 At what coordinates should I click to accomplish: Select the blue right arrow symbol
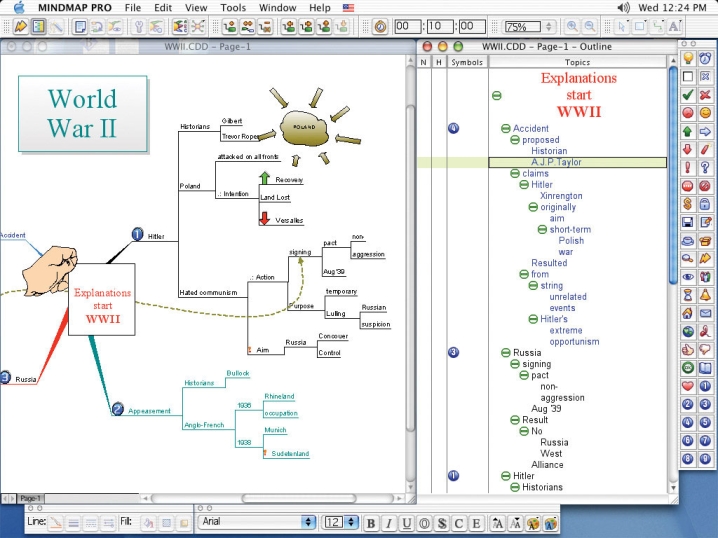[x=705, y=131]
